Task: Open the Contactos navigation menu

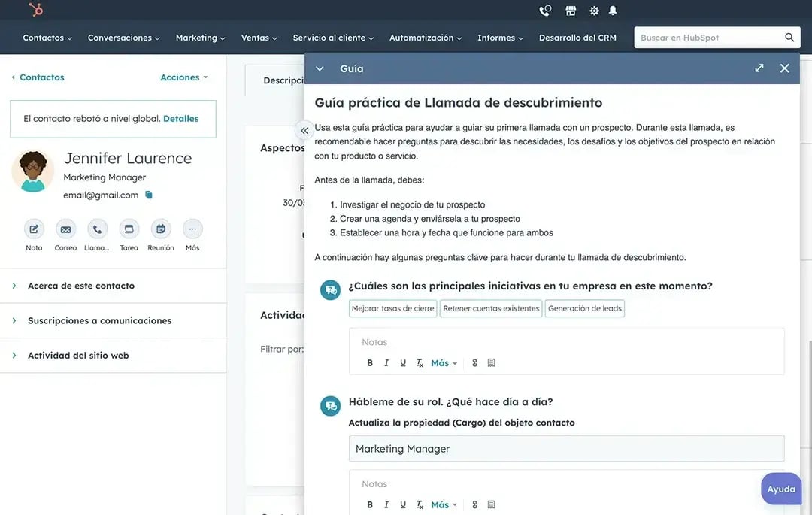Action: click(x=47, y=38)
